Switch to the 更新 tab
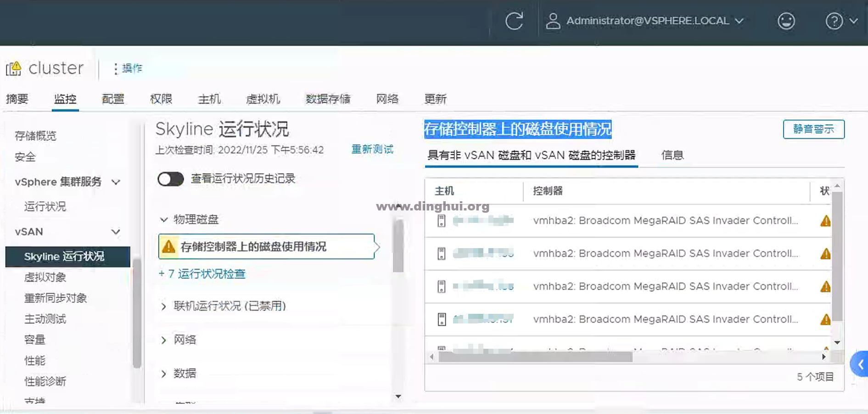This screenshot has height=414, width=868. pos(435,99)
